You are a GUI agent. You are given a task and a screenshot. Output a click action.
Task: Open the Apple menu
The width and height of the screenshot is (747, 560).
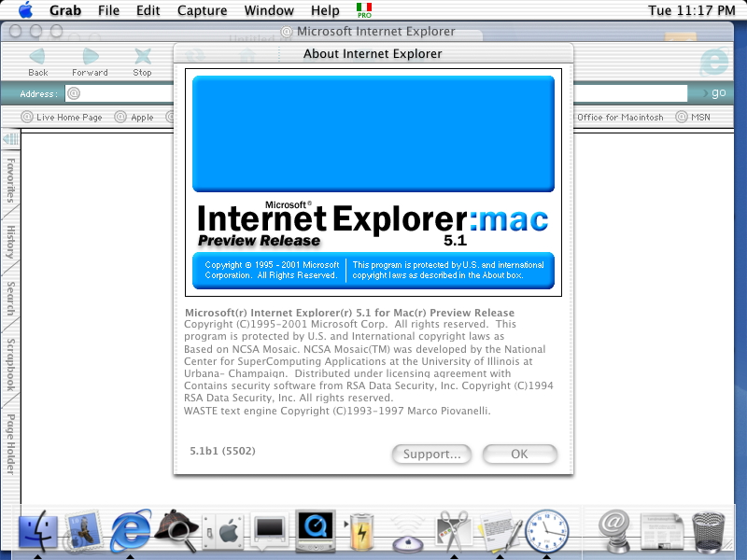pos(26,10)
